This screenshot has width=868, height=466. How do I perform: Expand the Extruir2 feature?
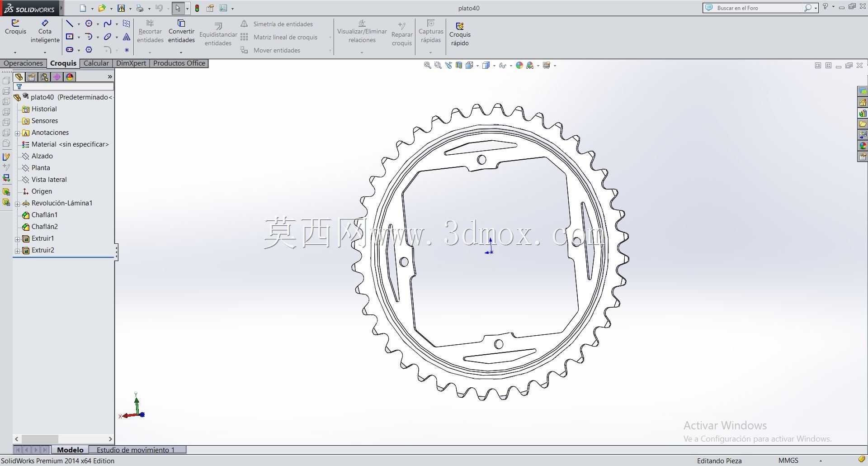coord(18,251)
